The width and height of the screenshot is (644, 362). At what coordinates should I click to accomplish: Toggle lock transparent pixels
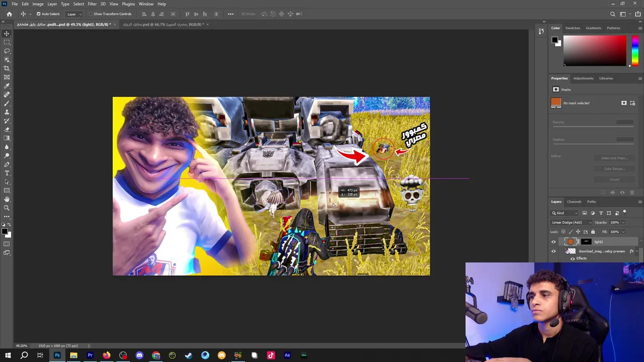click(563, 232)
